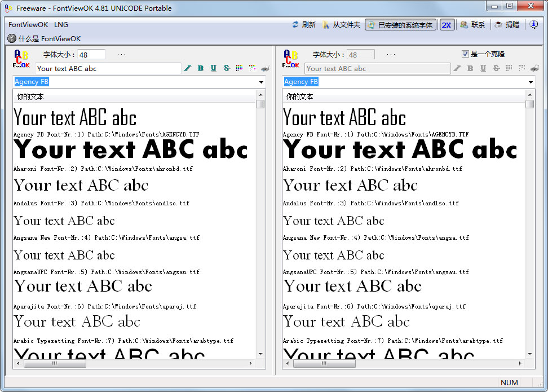Toggle 已安装的系统字体 installed fonts button

[x=400, y=25]
